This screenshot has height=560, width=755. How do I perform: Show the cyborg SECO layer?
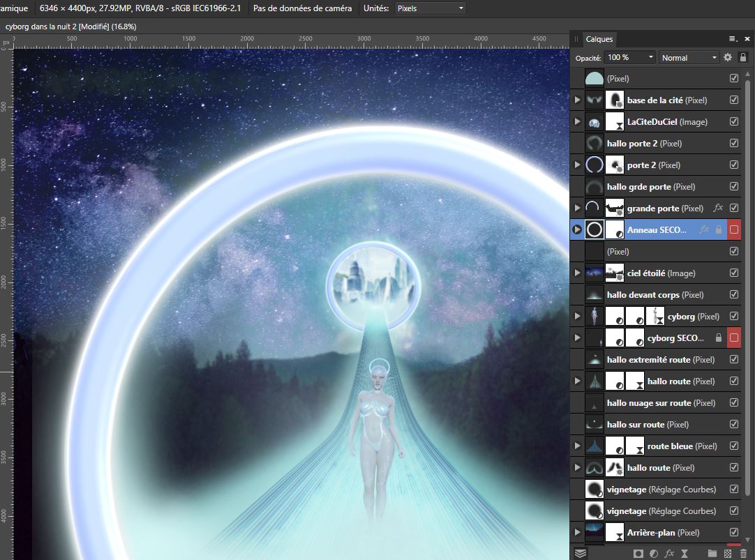(x=734, y=338)
